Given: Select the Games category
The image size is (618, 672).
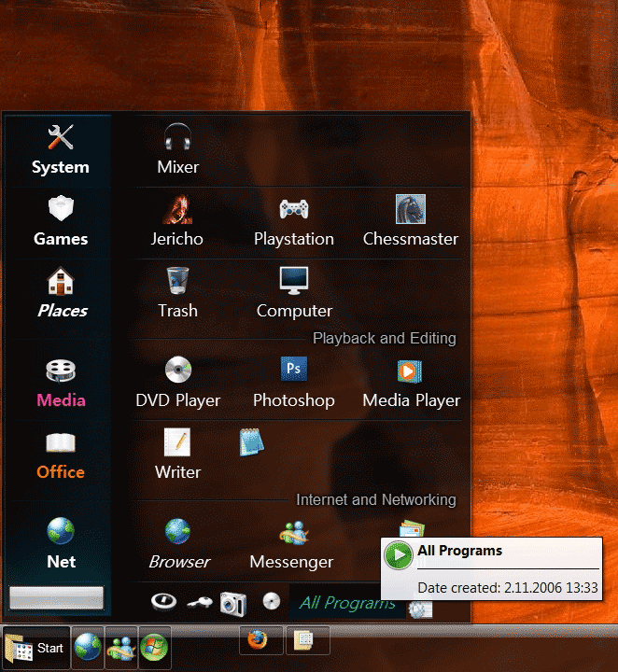Looking at the screenshot, I should click(61, 221).
